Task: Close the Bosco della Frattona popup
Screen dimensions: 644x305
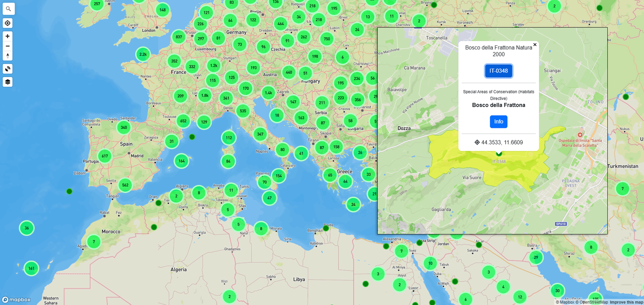Action: 535,45
